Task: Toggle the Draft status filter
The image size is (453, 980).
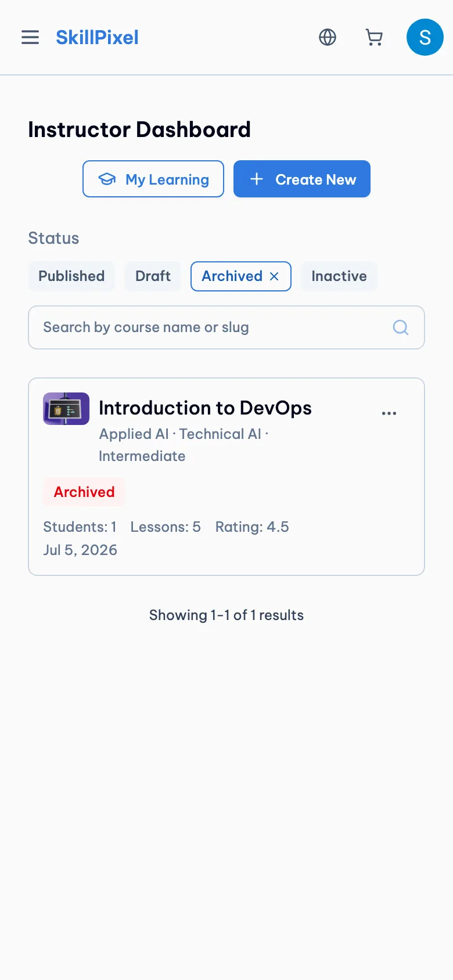Action: [153, 276]
